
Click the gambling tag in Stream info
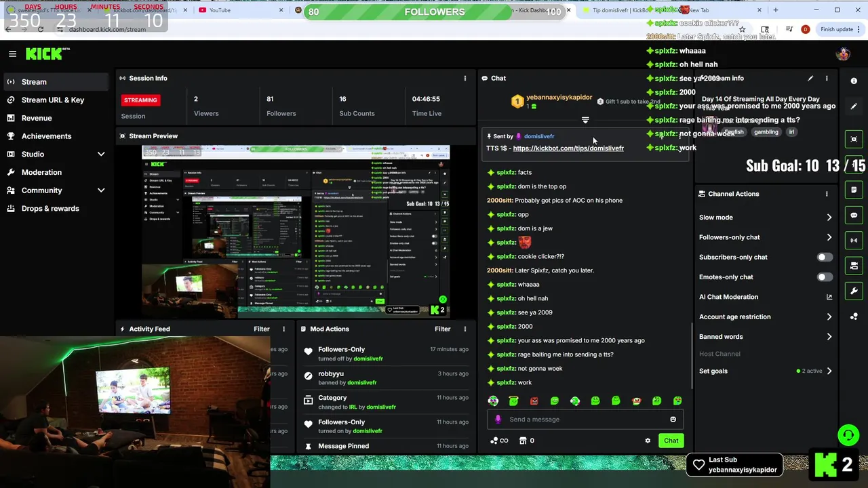pos(766,132)
